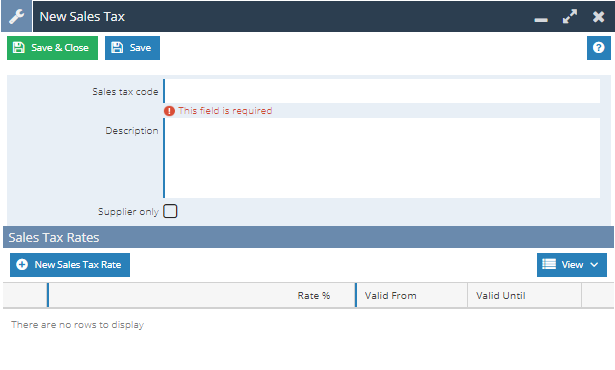Click the Description label
Image resolution: width=615 pixels, height=370 pixels.
point(132,131)
